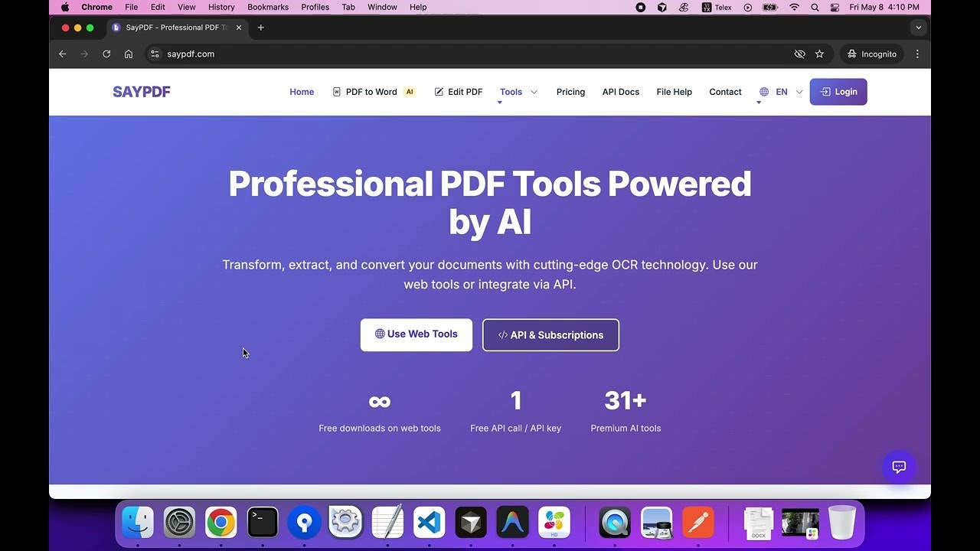The width and height of the screenshot is (980, 551).
Task: Open Postman from the Dock
Action: (x=697, y=523)
